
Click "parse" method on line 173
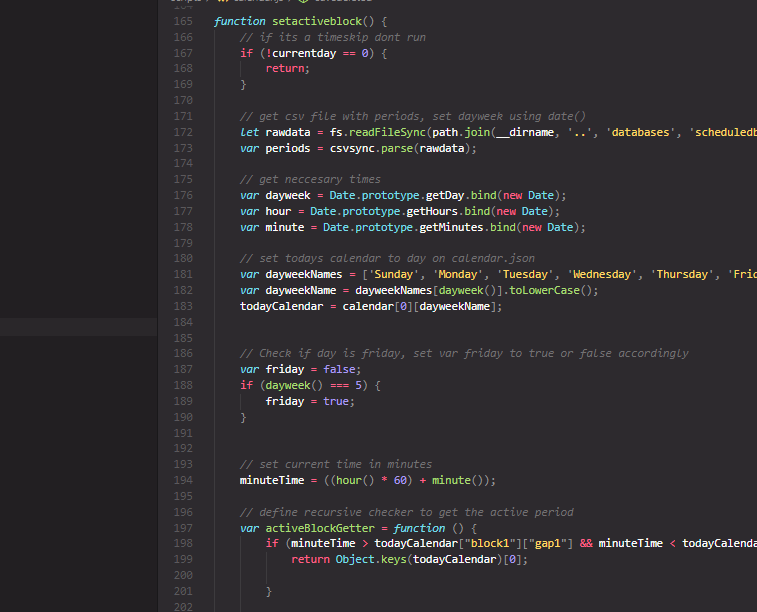click(397, 148)
